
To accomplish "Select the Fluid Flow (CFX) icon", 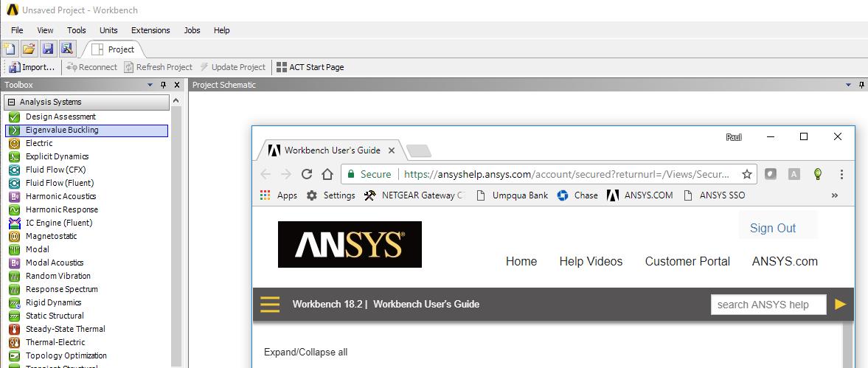I will click(15, 170).
